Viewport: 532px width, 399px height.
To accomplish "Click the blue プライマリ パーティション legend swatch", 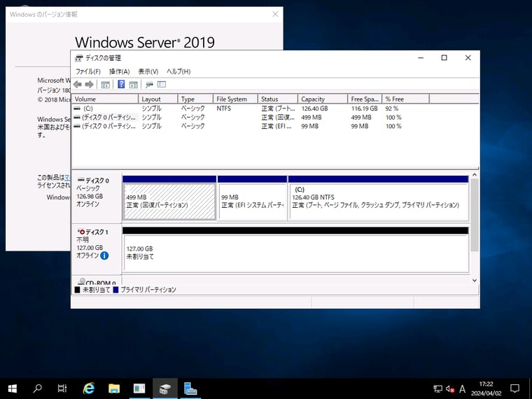I will click(x=115, y=290).
